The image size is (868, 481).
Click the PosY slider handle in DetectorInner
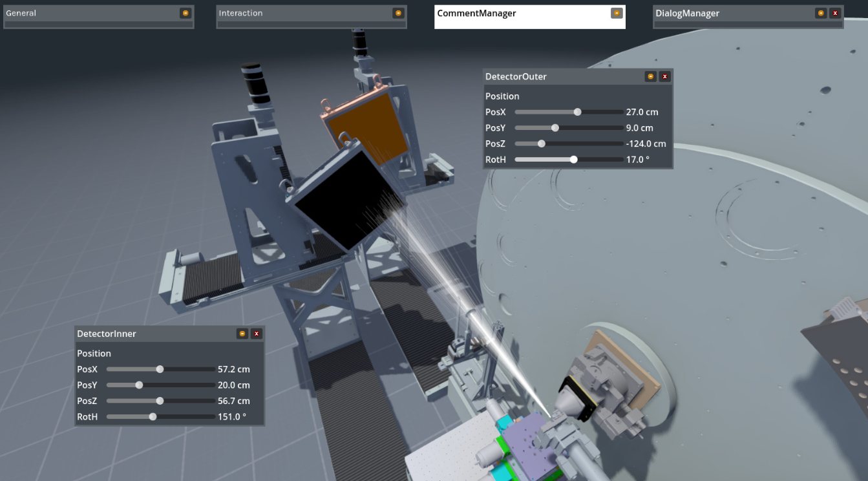click(139, 385)
